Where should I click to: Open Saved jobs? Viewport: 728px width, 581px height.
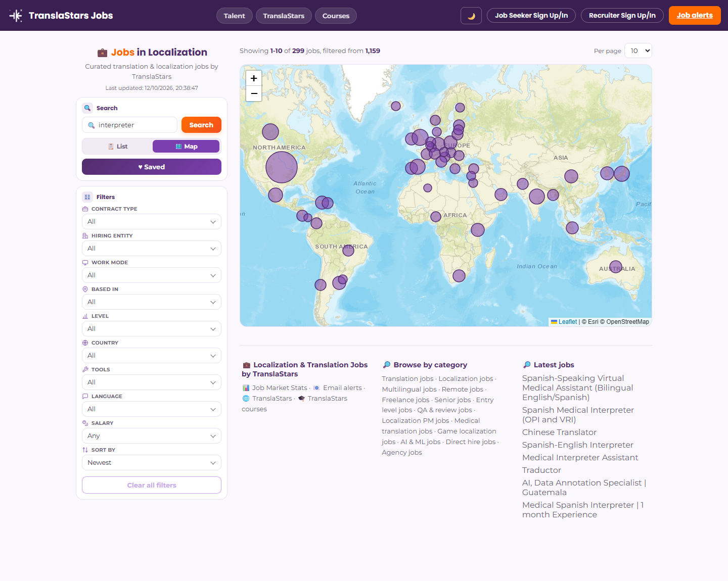click(x=152, y=167)
